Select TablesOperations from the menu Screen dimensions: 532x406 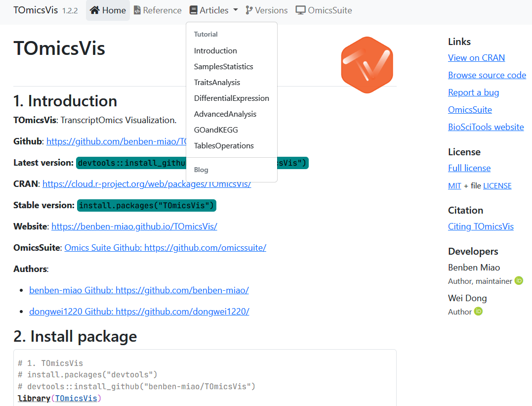coord(224,146)
